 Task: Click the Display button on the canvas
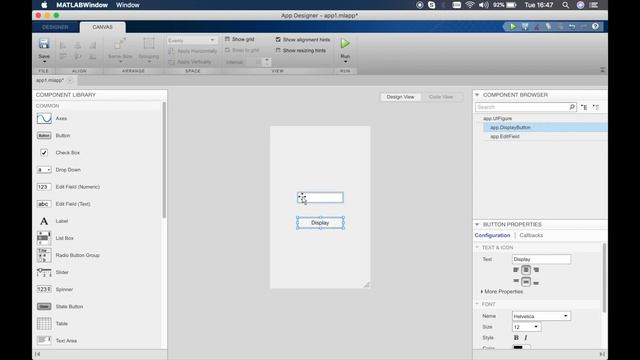pyautogui.click(x=320, y=223)
